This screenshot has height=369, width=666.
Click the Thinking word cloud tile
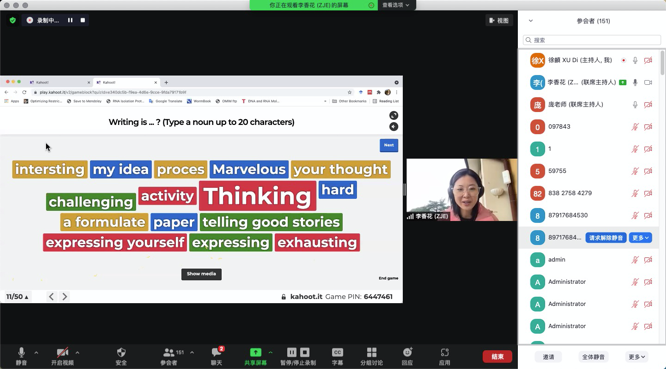point(257,196)
